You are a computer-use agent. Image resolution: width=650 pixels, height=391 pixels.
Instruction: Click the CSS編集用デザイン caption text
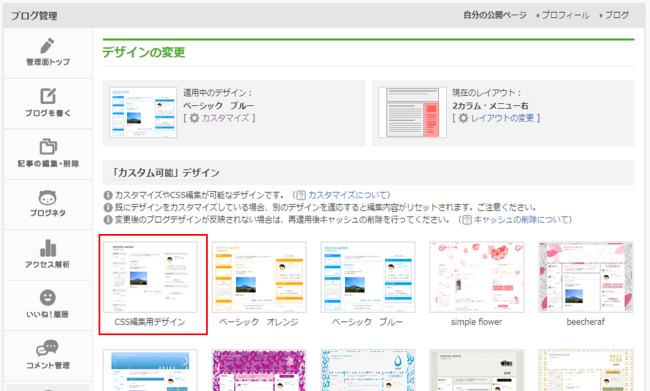tap(150, 322)
